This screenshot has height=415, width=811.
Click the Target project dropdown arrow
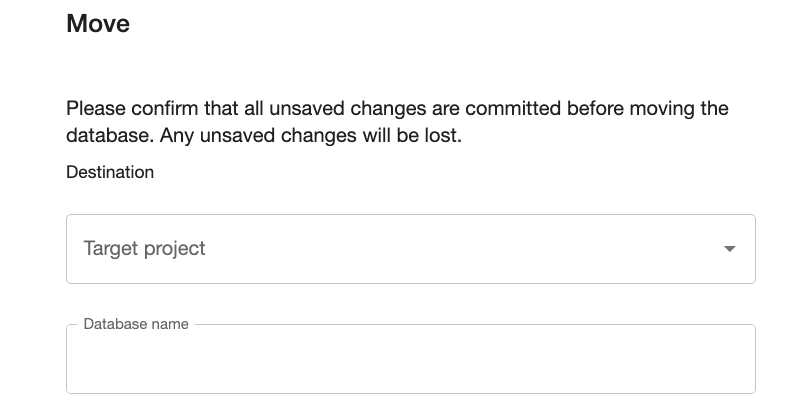coord(730,249)
